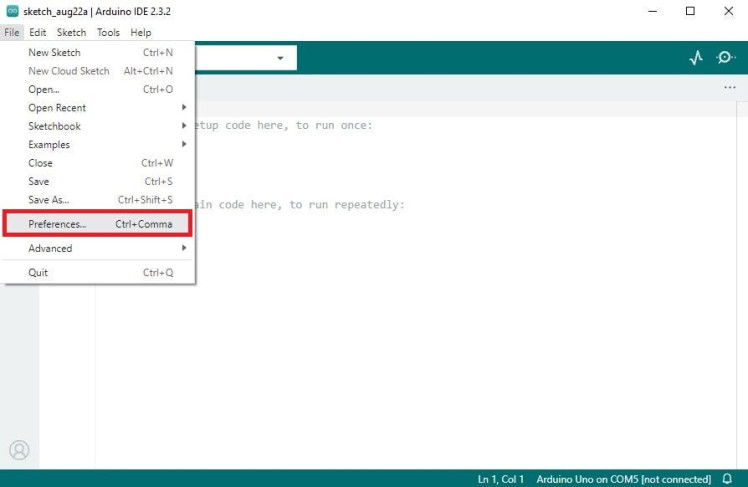The image size is (748, 487).
Task: Click the code comment 'to run once:'
Action: tap(334, 125)
